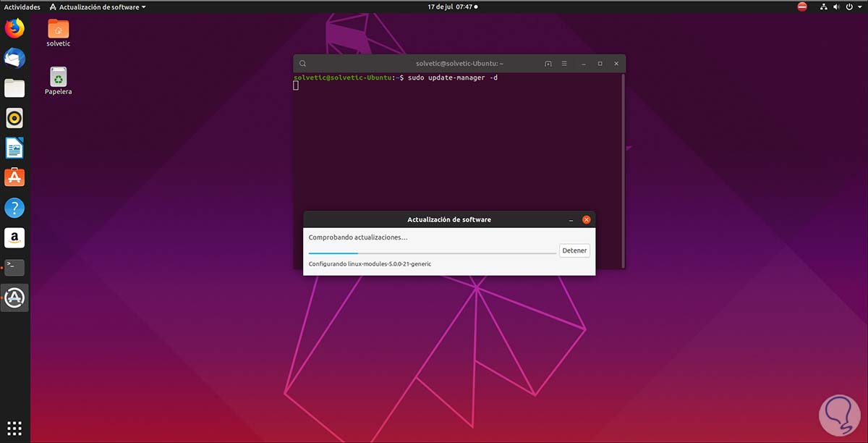Screen dimensions: 868x443
Task: Click the terminal scrollbar
Action: 623,170
